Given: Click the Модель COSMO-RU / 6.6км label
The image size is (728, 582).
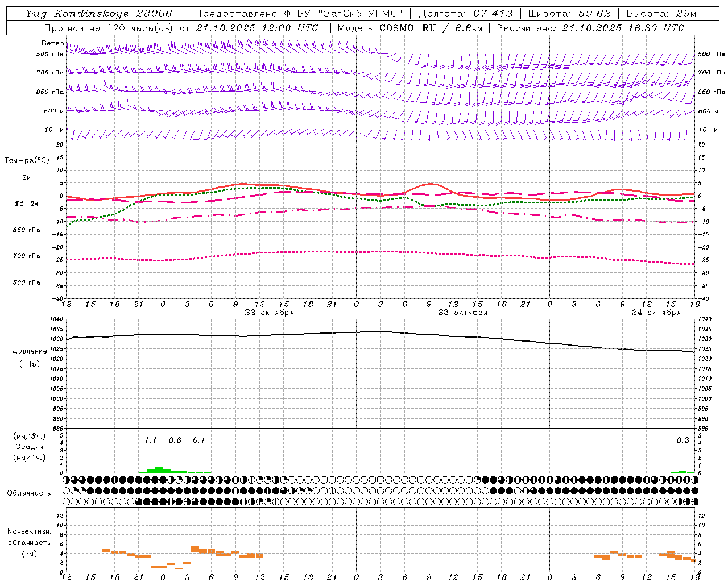Looking at the screenshot, I should pos(409,28).
